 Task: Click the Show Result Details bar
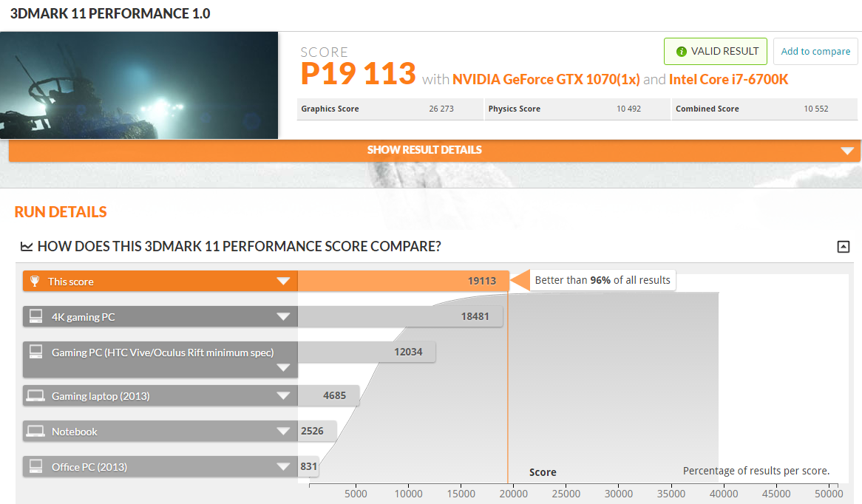(x=435, y=150)
